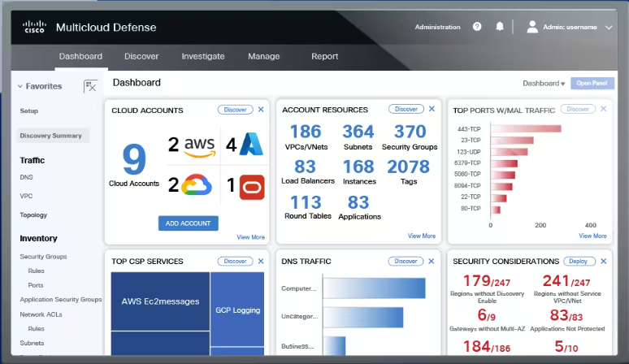Collapse the Favorites section chevron
Image resolution: width=629 pixels, height=364 pixels.
pyautogui.click(x=20, y=86)
